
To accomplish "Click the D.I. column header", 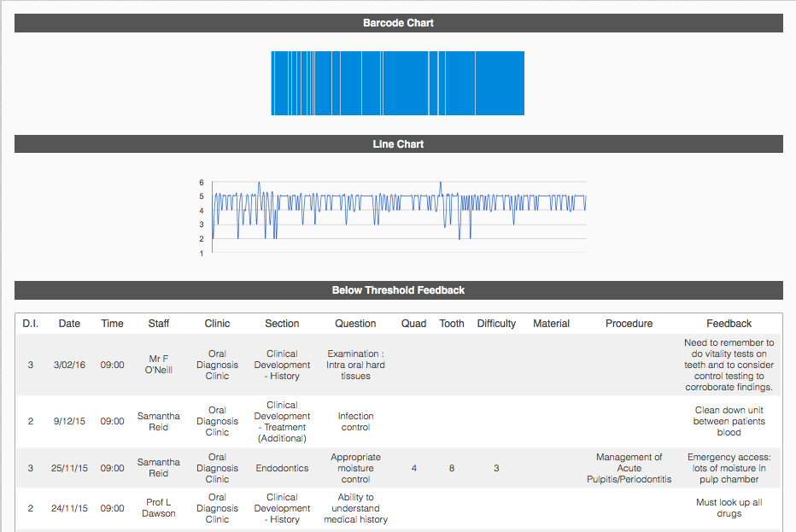I will point(31,324).
